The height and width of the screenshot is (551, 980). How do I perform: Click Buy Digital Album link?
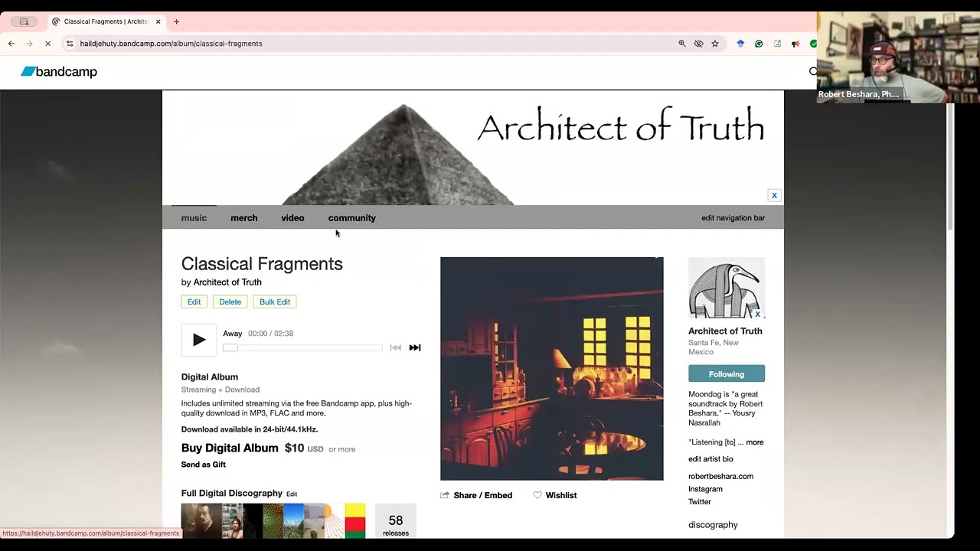230,448
